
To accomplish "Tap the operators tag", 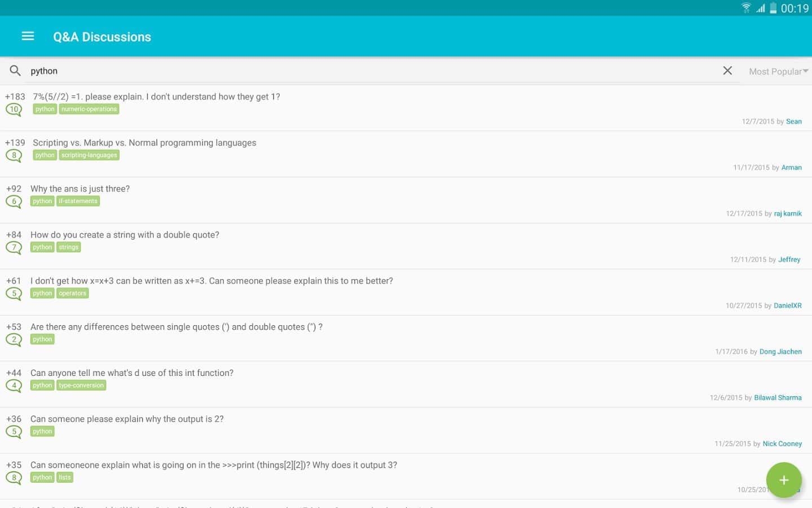I will click(x=73, y=294).
